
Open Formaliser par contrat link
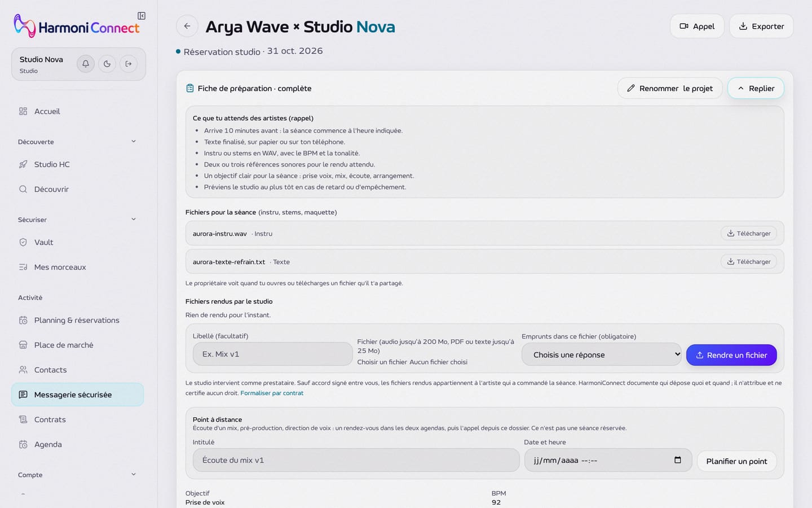[272, 393]
